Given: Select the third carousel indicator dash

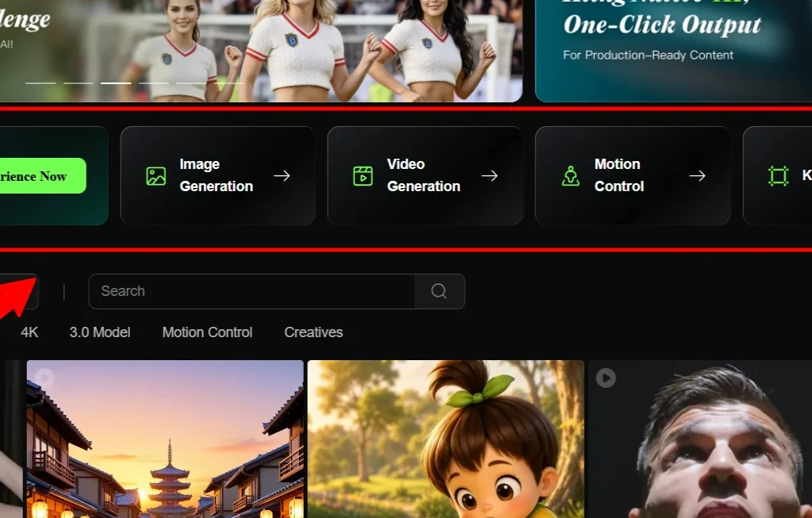Looking at the screenshot, I should tap(116, 82).
